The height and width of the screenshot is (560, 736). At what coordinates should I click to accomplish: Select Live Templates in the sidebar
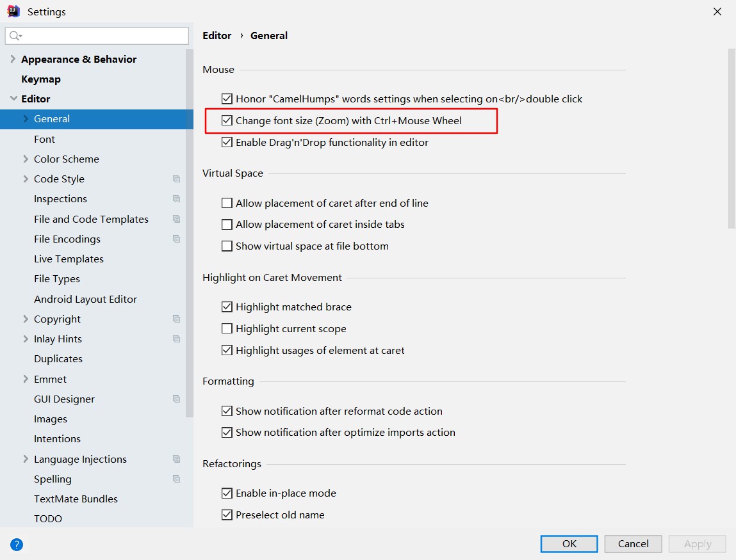coord(69,259)
